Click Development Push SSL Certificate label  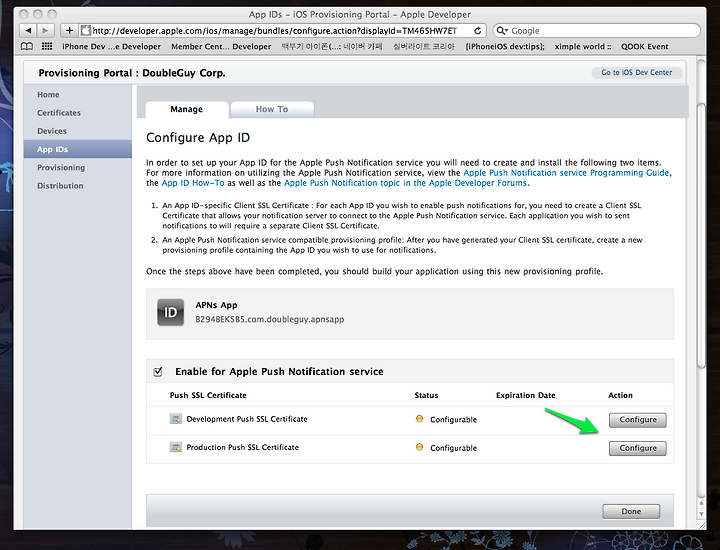tap(247, 419)
